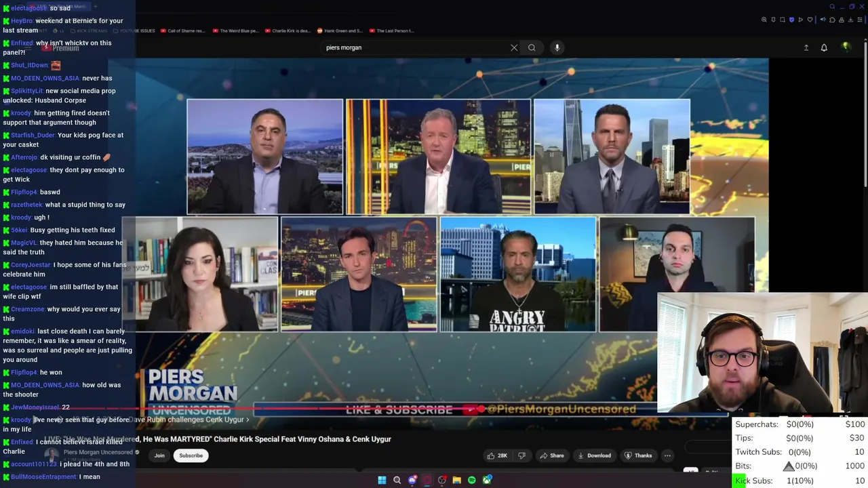Open the browser downloads icon
868x488 pixels.
[x=850, y=20]
